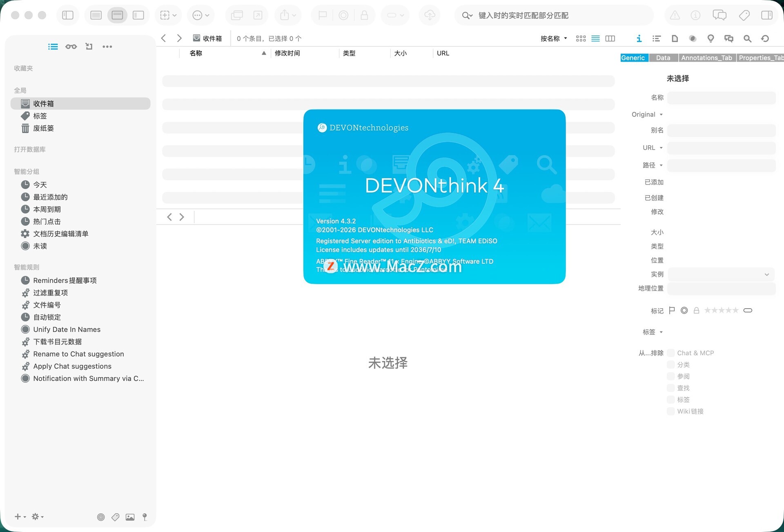This screenshot has height=532, width=784.
Task: Sort by the 名称 column header
Action: (x=225, y=53)
